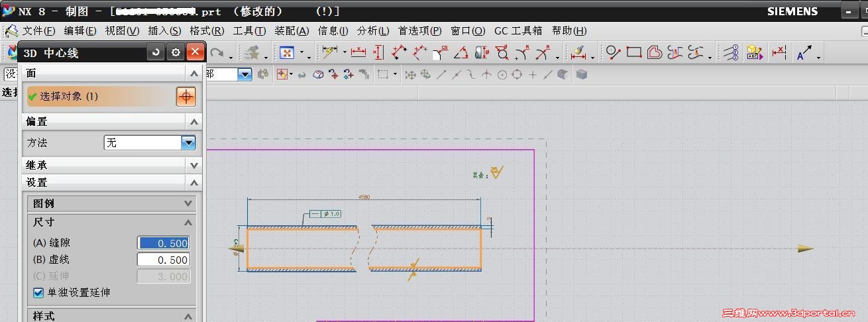This screenshot has height=322, width=868.
Task: Click the rectangle selection icon in selection bar
Action: point(383,75)
